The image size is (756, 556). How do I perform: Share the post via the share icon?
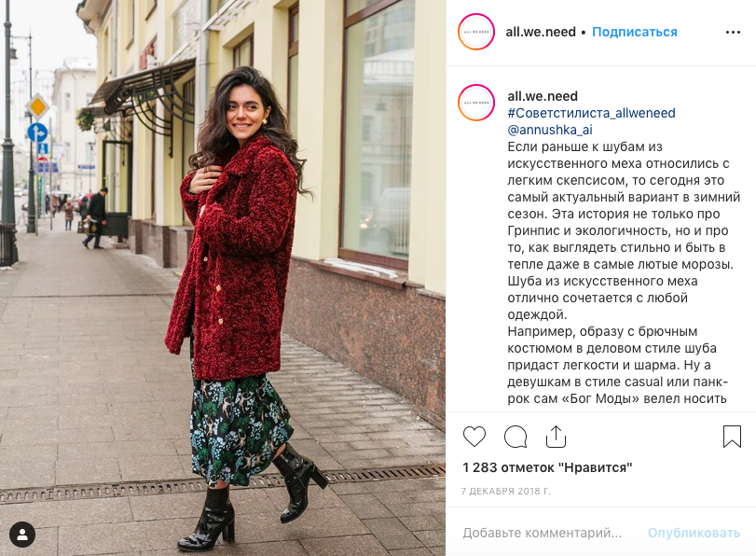[556, 437]
